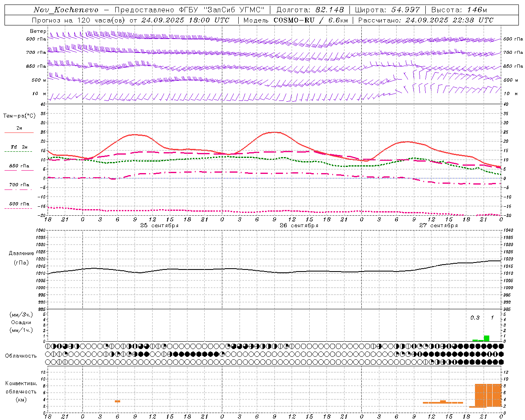The height and width of the screenshot is (420, 525).
Task: Click the 'Осадки' precipitation label
Action: pos(21,322)
